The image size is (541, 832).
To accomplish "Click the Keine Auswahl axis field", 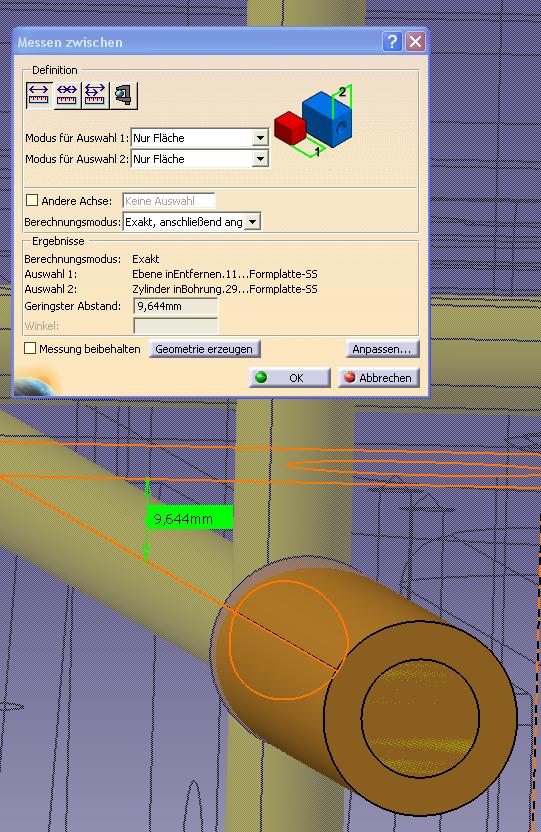I will coord(169,201).
